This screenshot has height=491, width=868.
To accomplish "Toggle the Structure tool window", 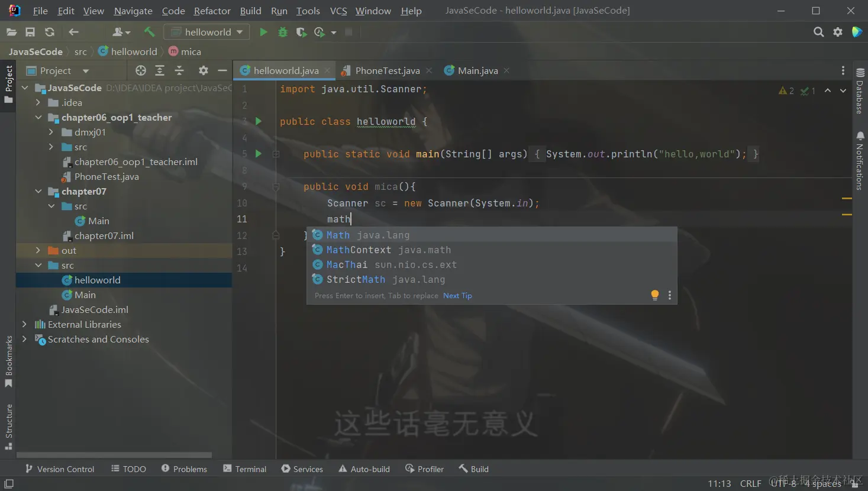I will coord(8,427).
